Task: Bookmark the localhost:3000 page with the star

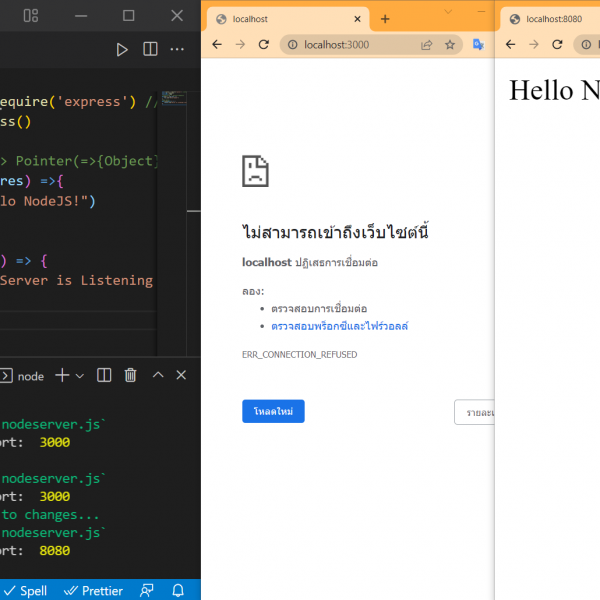Action: click(450, 45)
